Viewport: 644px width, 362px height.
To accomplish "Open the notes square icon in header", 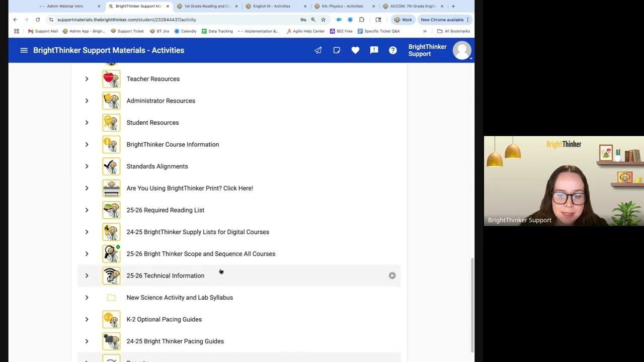I will 337,50.
